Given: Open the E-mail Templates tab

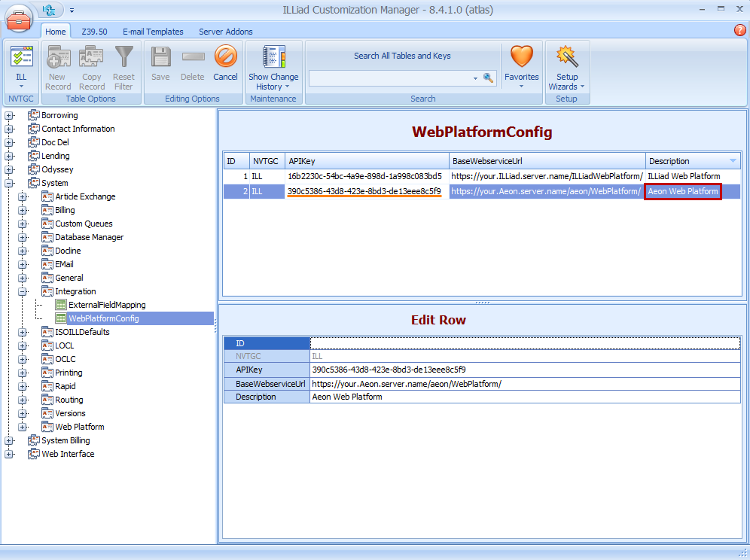Looking at the screenshot, I should [x=153, y=32].
